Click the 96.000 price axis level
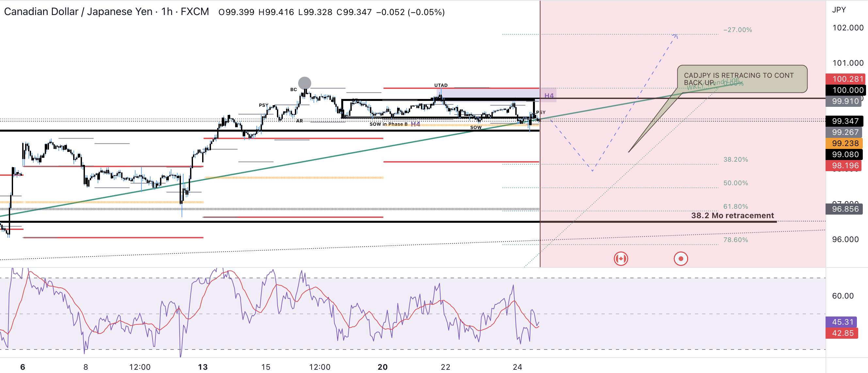This screenshot has width=868, height=373. (845, 239)
